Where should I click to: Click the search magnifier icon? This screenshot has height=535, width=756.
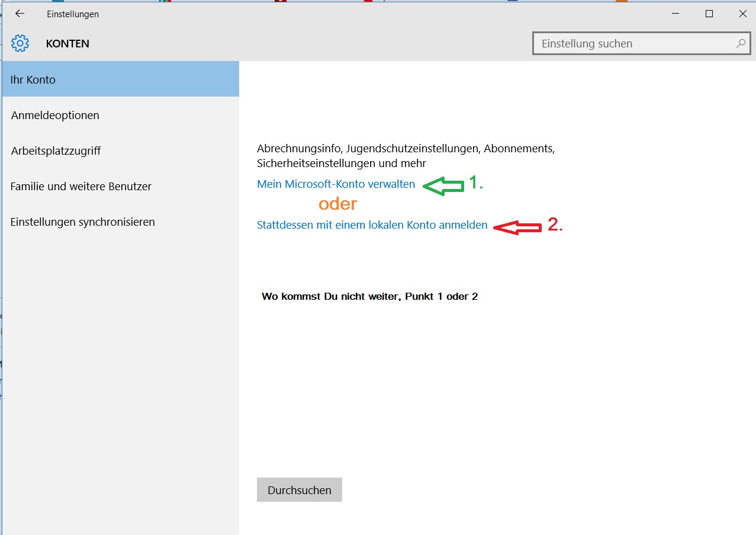coord(740,43)
